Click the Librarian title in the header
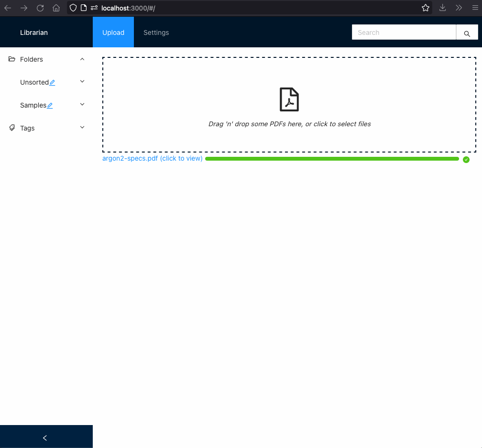 click(x=34, y=33)
